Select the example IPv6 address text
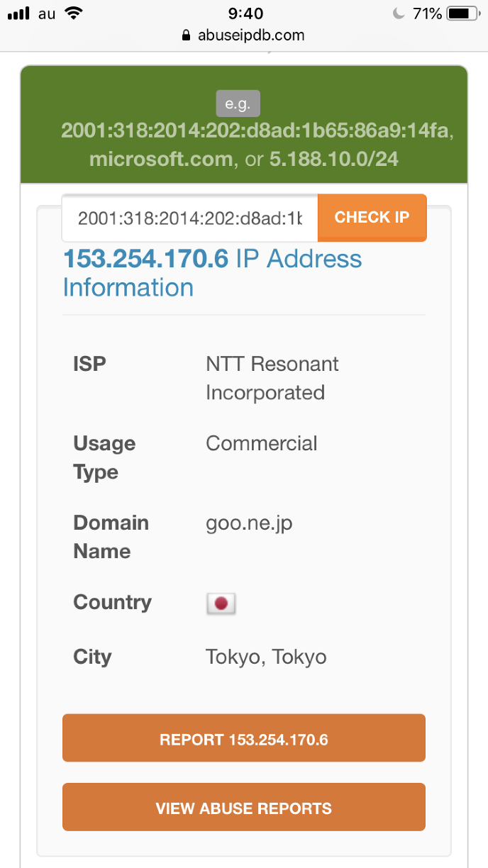Viewport: 488px width, 868px height. tap(257, 131)
